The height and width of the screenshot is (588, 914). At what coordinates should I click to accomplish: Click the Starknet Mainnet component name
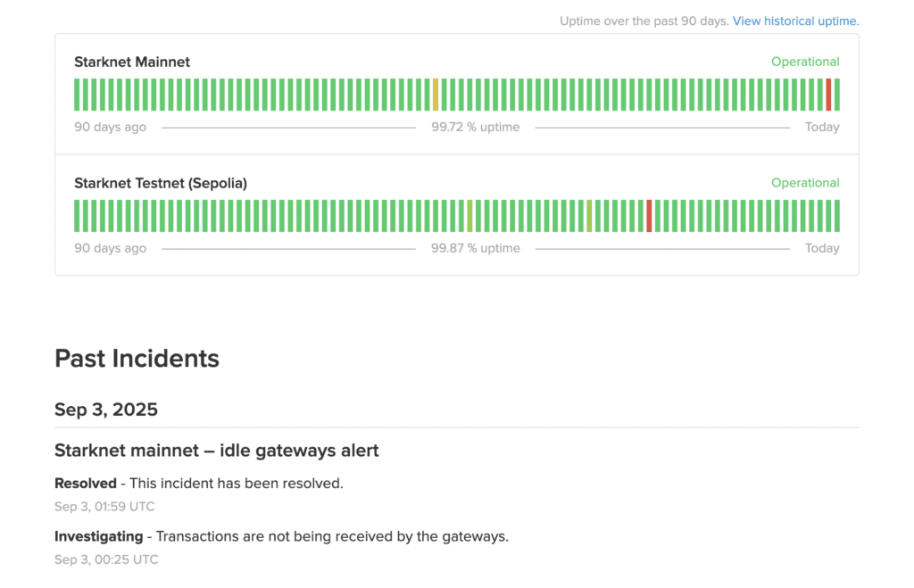coord(132,62)
